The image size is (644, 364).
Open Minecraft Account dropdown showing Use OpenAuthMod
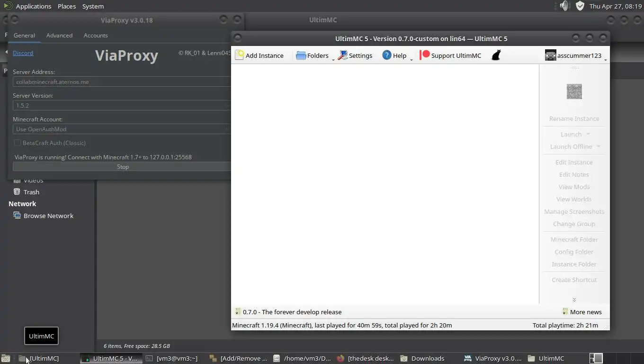coord(122,129)
